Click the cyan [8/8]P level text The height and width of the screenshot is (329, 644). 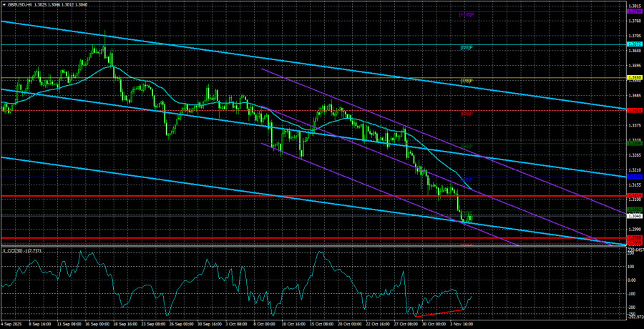click(467, 48)
